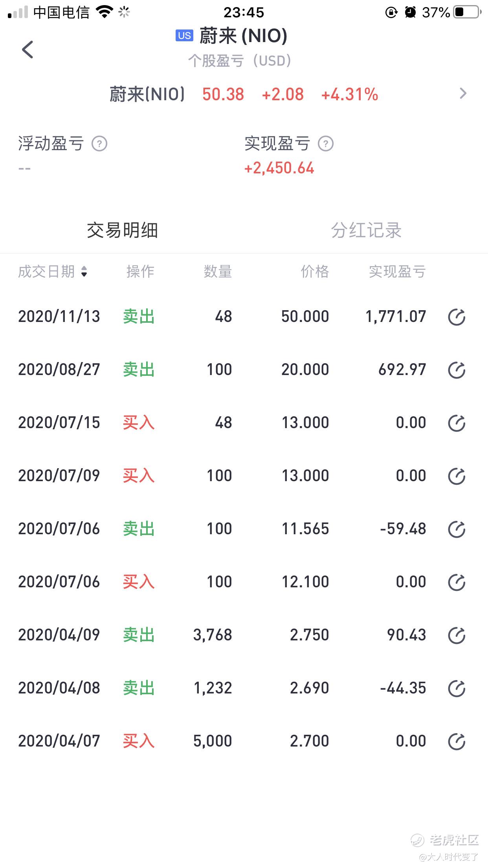Select the 2020/07/15 date cell

[x=59, y=423]
